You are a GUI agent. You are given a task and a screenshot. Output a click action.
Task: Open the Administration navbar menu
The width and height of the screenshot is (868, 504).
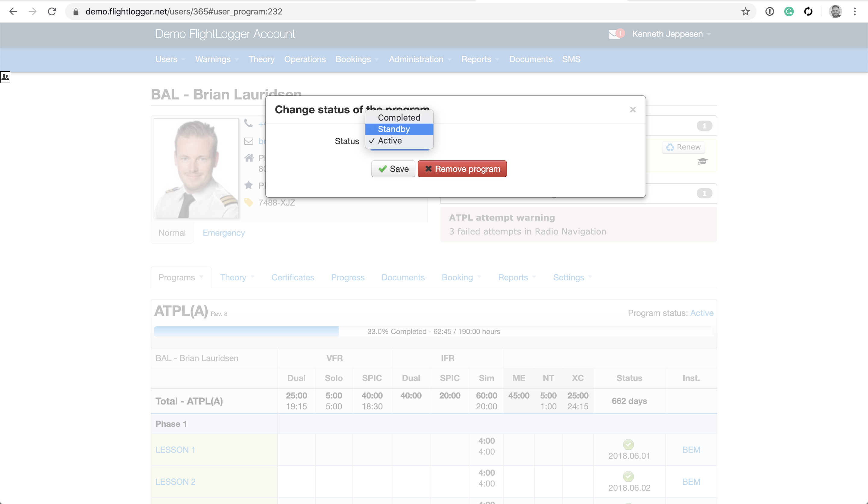[420, 59]
